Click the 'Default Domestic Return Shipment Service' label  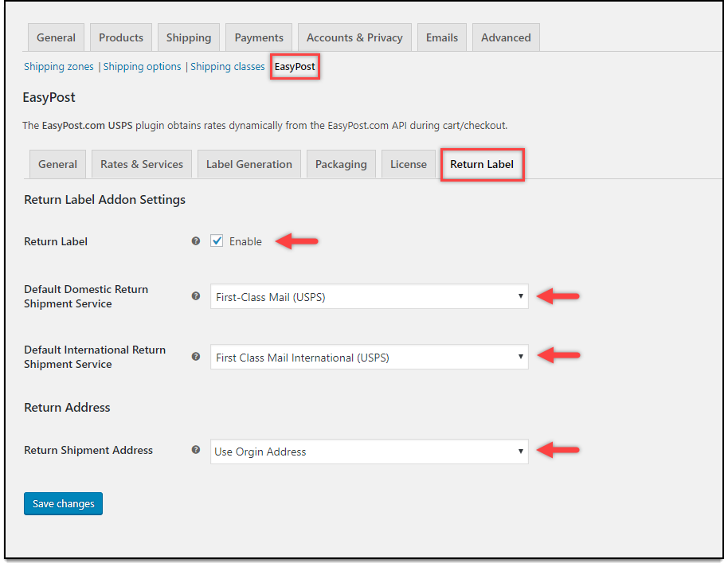coord(86,296)
